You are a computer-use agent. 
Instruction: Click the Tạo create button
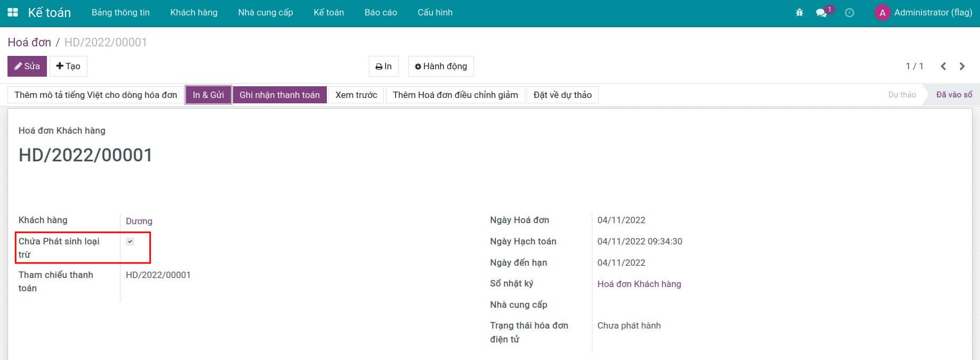[x=68, y=66]
